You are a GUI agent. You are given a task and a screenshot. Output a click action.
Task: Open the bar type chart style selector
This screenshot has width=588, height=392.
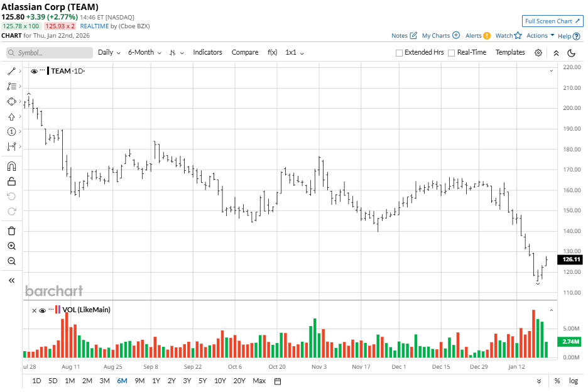[x=177, y=53]
